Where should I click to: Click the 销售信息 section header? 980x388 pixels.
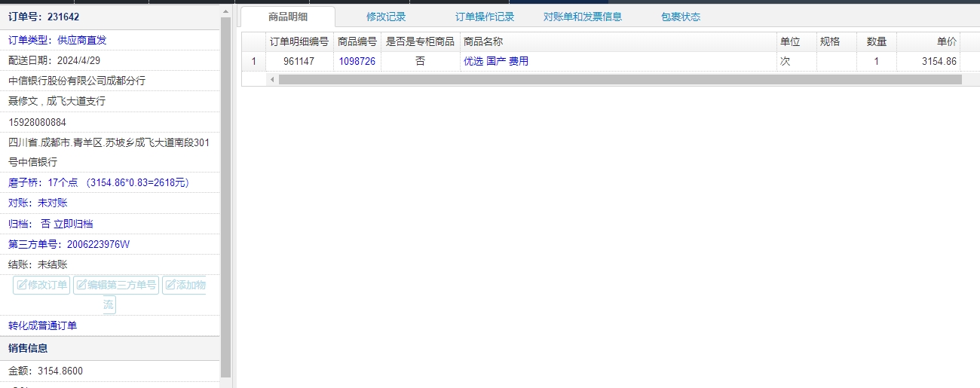click(29, 348)
